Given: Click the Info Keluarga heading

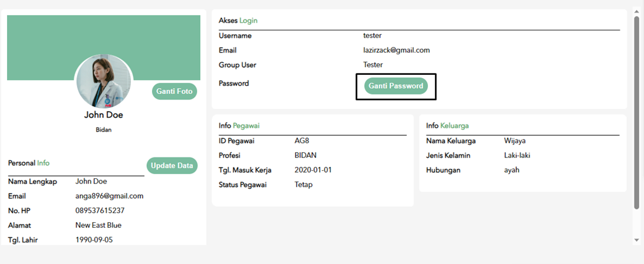Looking at the screenshot, I should tap(448, 126).
